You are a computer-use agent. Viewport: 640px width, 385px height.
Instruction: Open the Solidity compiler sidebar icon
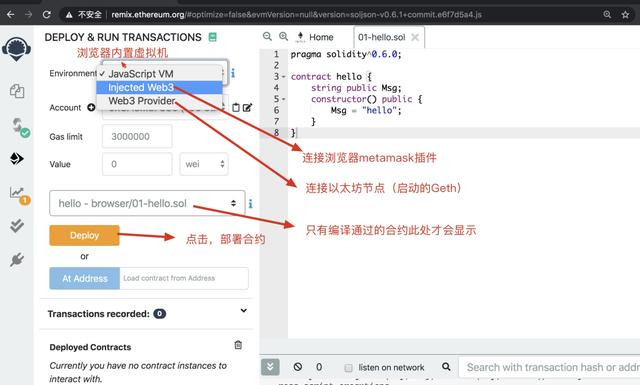(x=19, y=127)
